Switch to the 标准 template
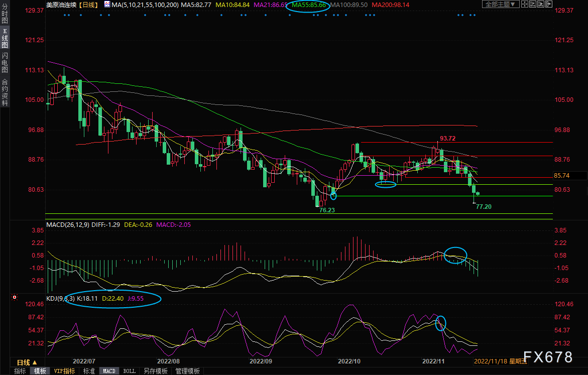588x375 pixels. click(x=89, y=371)
